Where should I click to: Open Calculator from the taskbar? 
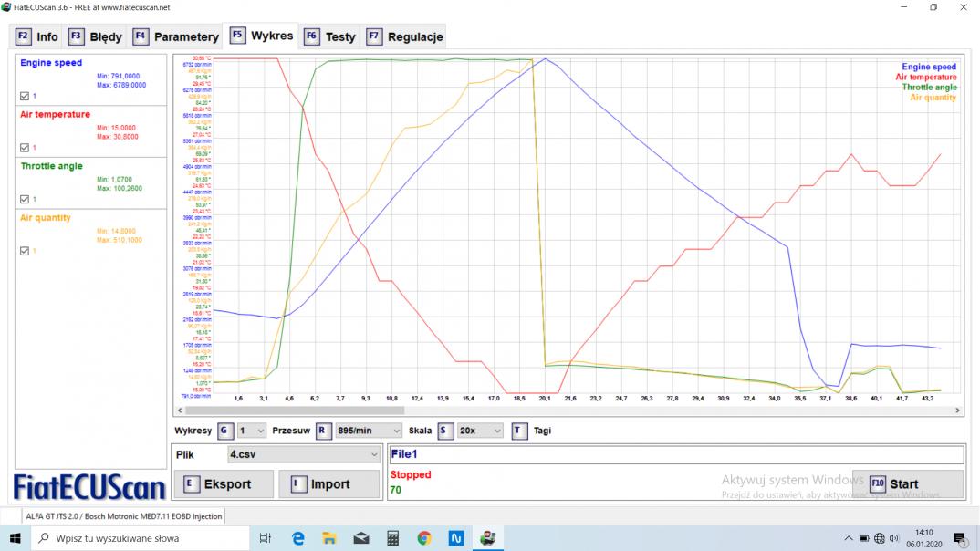click(x=392, y=538)
